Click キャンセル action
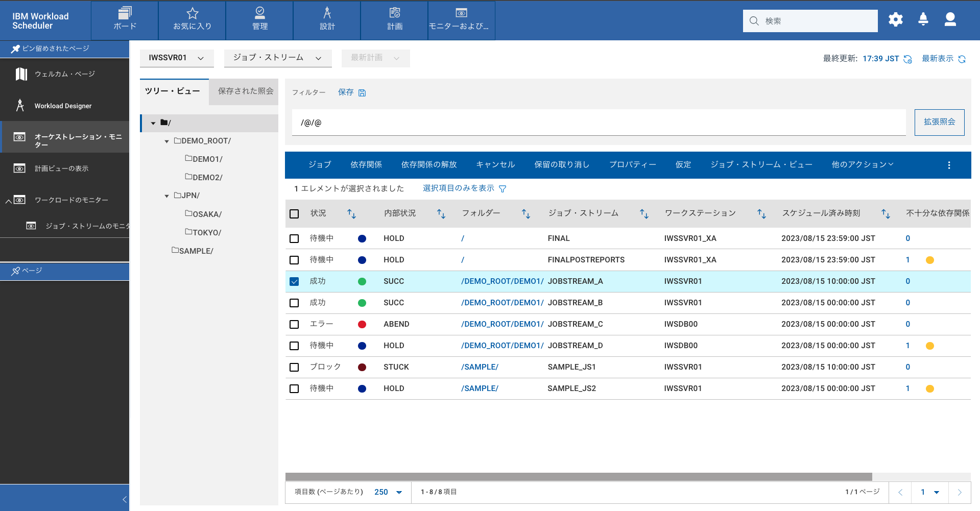 495,164
